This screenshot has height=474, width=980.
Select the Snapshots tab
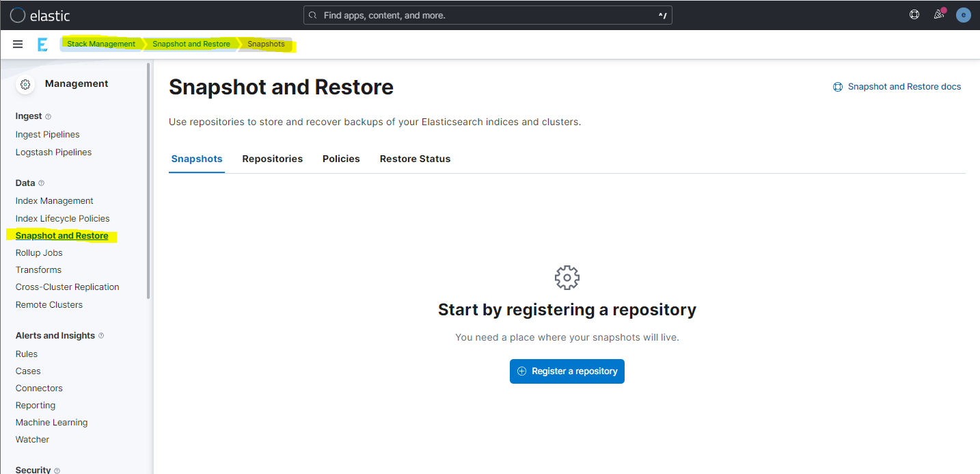tap(197, 159)
